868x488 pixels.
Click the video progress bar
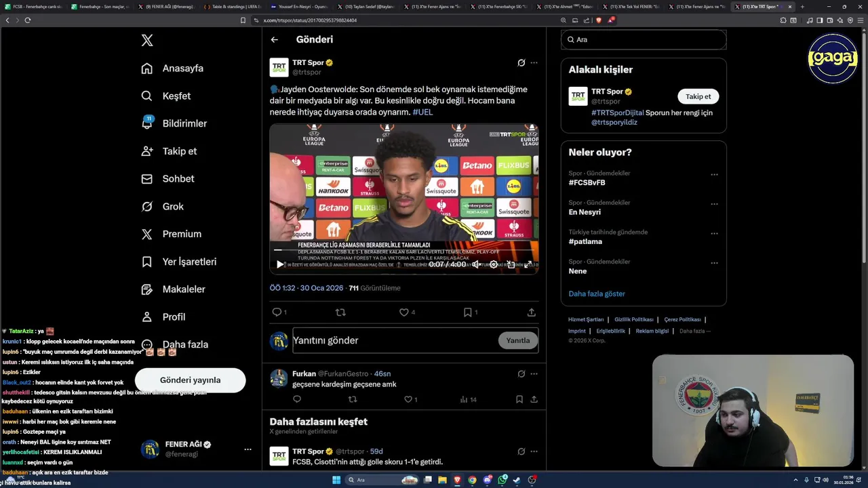404,250
